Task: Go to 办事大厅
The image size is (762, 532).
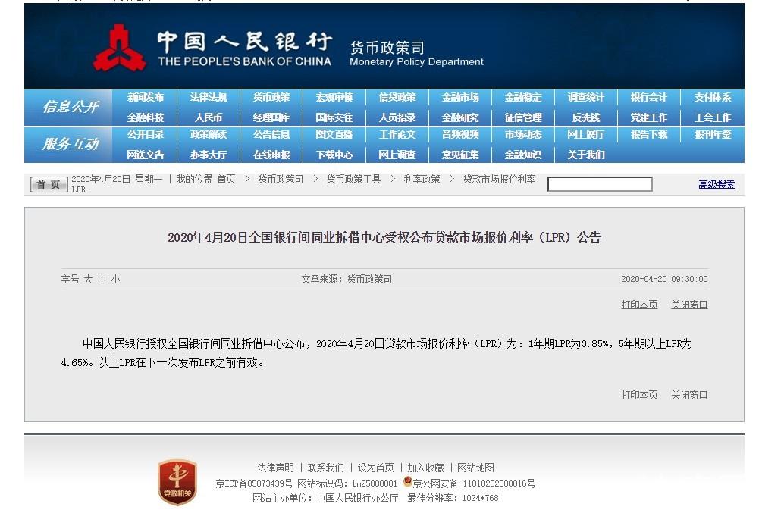Action: click(x=209, y=155)
